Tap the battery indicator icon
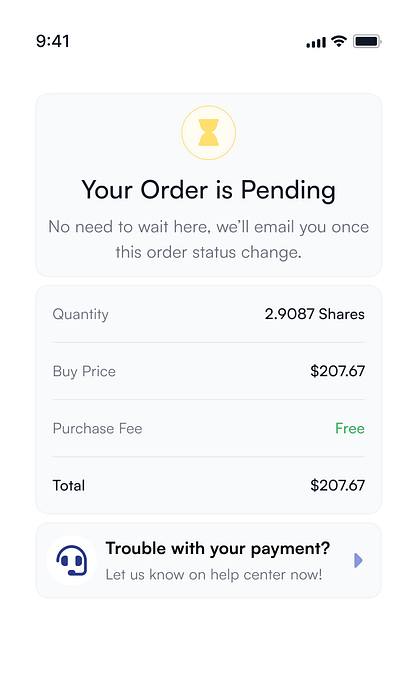Image resolution: width=416 pixels, height=680 pixels. (367, 41)
